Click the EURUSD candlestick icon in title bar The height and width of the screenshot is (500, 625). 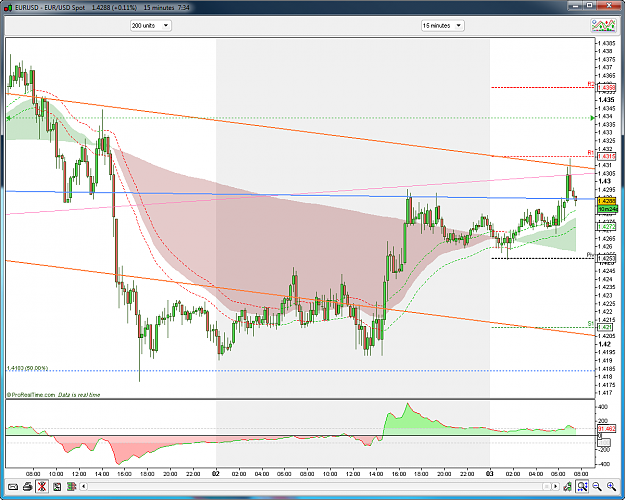[x=8, y=7]
